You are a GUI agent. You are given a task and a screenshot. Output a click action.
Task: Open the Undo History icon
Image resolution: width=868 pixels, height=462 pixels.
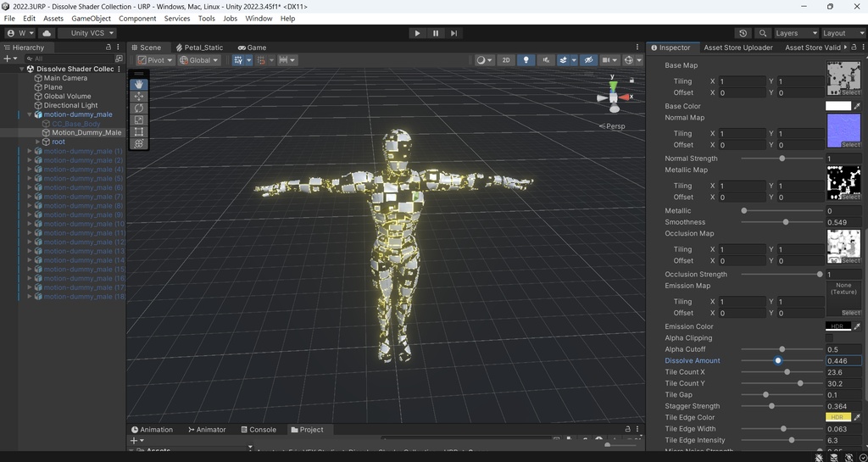(x=743, y=33)
